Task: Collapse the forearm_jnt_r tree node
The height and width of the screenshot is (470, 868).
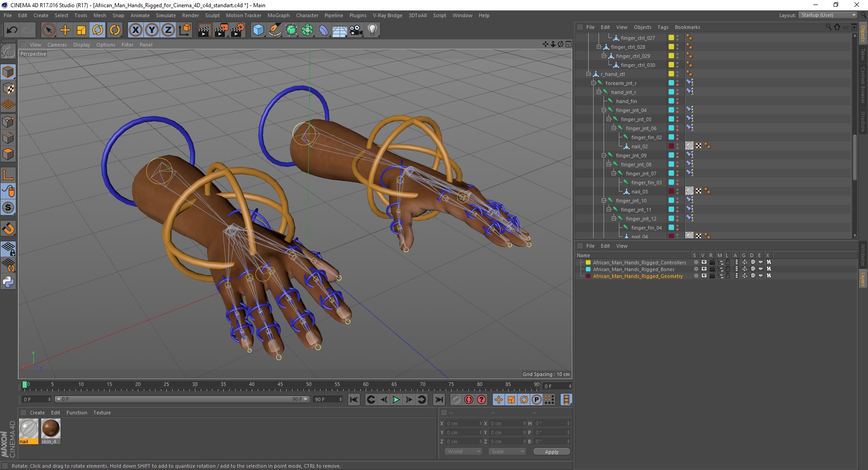Action: pyautogui.click(x=594, y=83)
